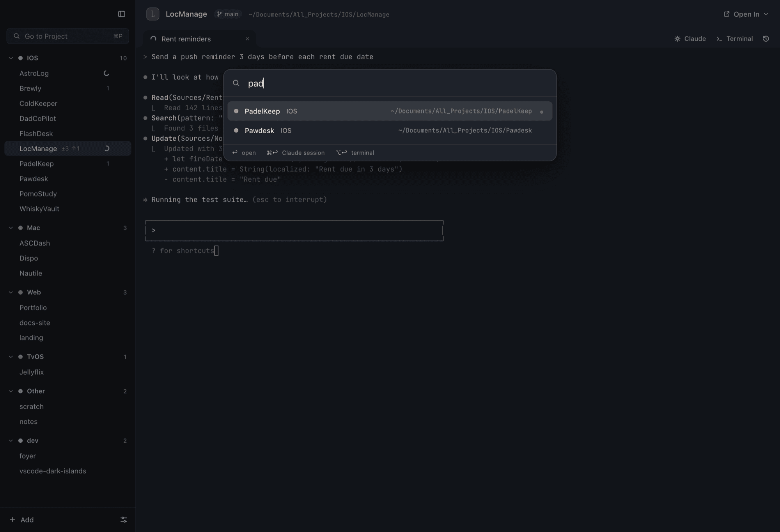780x532 pixels.
Task: Open Jellyflix under TvOS
Action: click(68, 372)
